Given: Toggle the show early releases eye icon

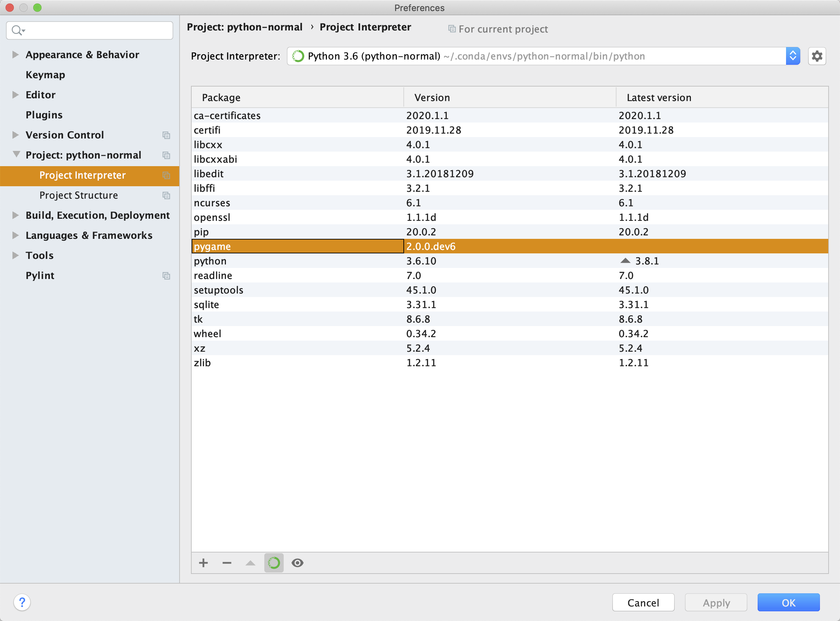Looking at the screenshot, I should pyautogui.click(x=298, y=563).
